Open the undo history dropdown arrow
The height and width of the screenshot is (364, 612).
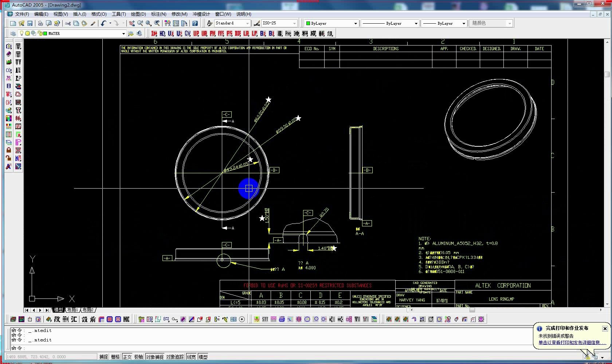click(110, 23)
